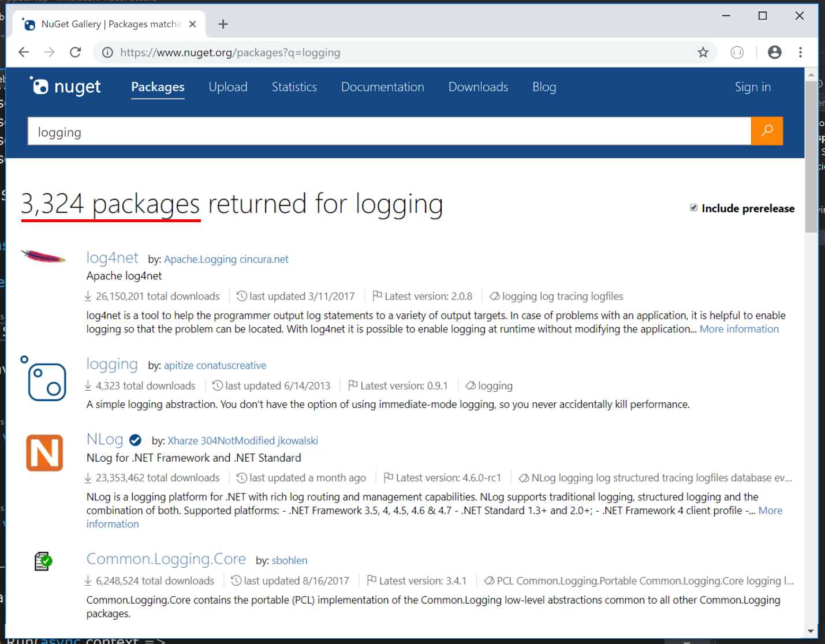Open log4net's More information link
The image size is (825, 644).
click(738, 329)
